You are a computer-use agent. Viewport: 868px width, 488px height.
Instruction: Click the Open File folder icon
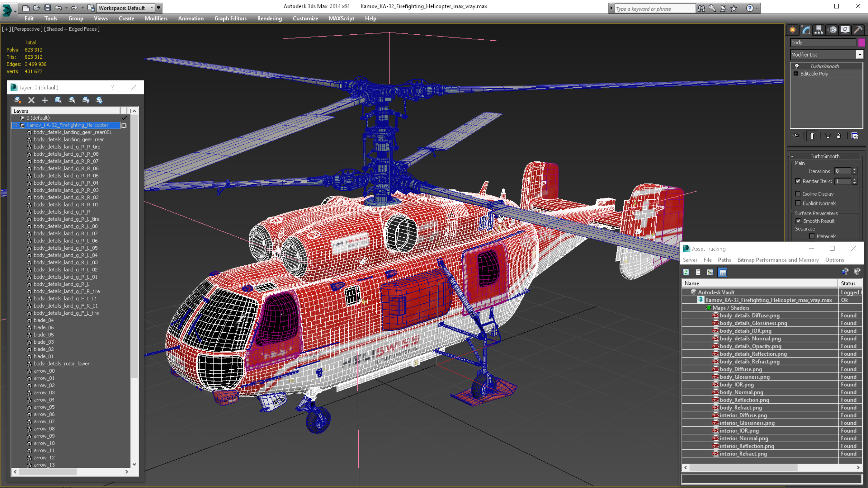pyautogui.click(x=37, y=8)
